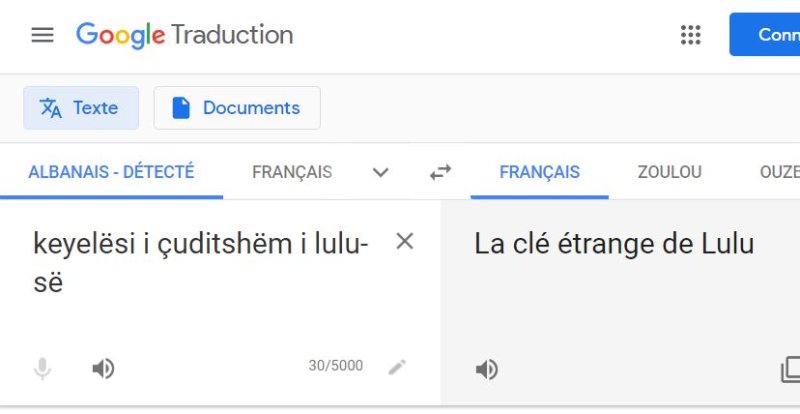Swap source and target languages

coord(440,172)
